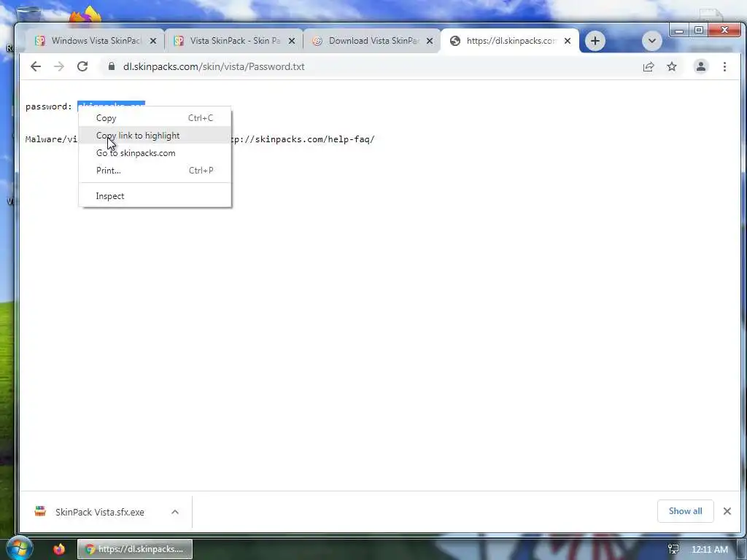Click the address bar URL field
Image resolution: width=747 pixels, height=560 pixels.
click(x=369, y=66)
